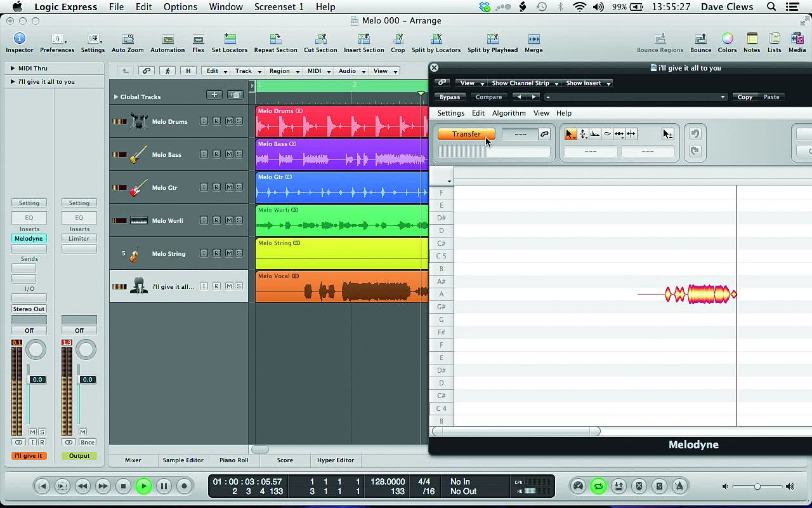Click the Output channel volume fader

88,380
